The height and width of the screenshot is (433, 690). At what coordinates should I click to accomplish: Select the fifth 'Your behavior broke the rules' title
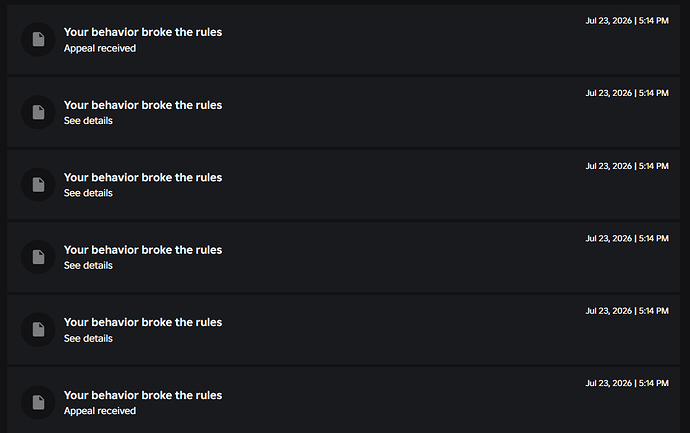(143, 322)
